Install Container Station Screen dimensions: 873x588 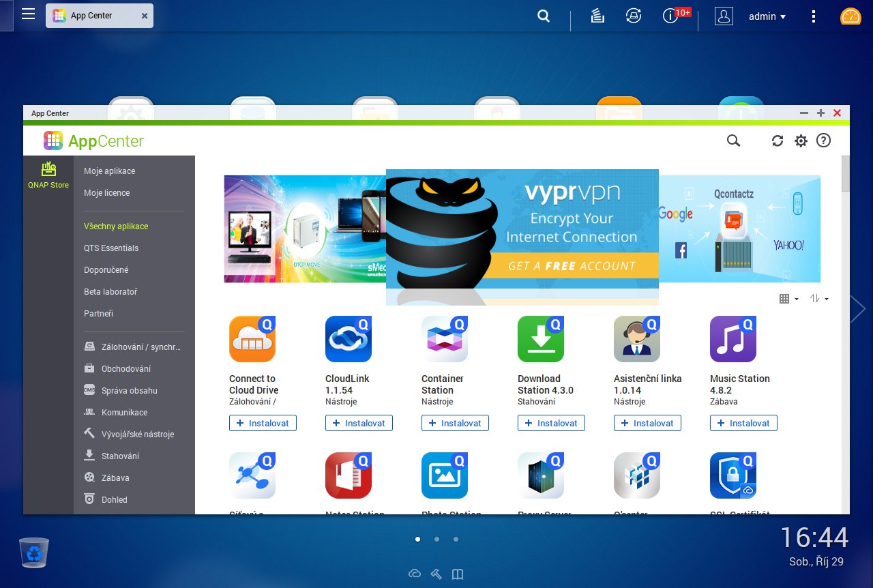click(x=455, y=423)
